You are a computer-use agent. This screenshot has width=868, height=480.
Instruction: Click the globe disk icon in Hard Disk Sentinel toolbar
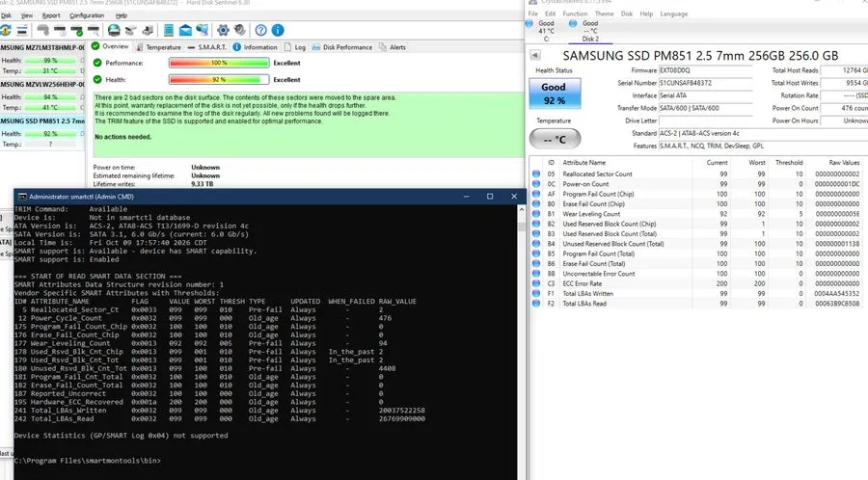coord(114,30)
